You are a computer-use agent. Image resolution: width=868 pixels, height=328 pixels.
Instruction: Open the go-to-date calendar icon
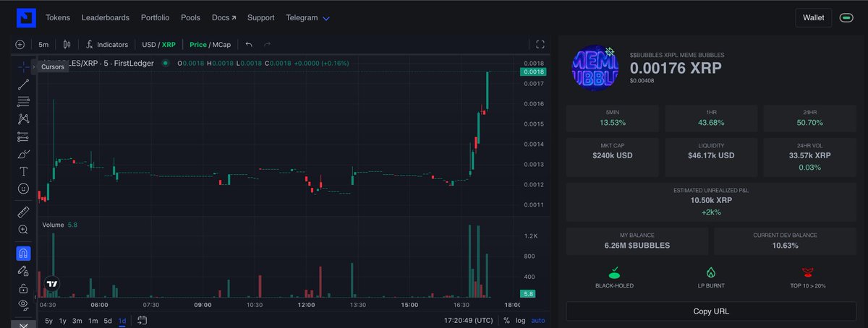(x=142, y=320)
